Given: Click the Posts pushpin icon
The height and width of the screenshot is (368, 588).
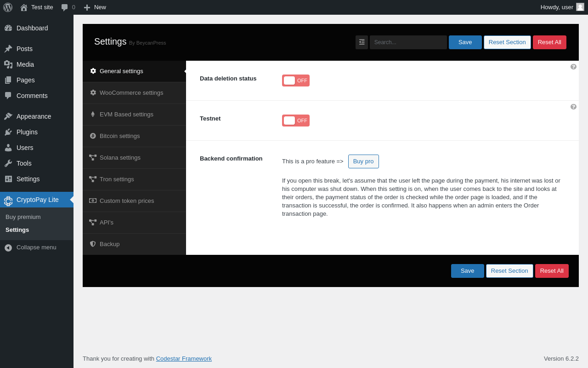Looking at the screenshot, I should coord(8,49).
